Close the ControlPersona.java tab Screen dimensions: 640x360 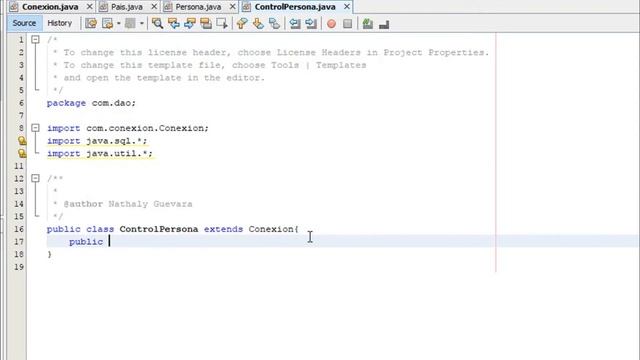point(347,7)
